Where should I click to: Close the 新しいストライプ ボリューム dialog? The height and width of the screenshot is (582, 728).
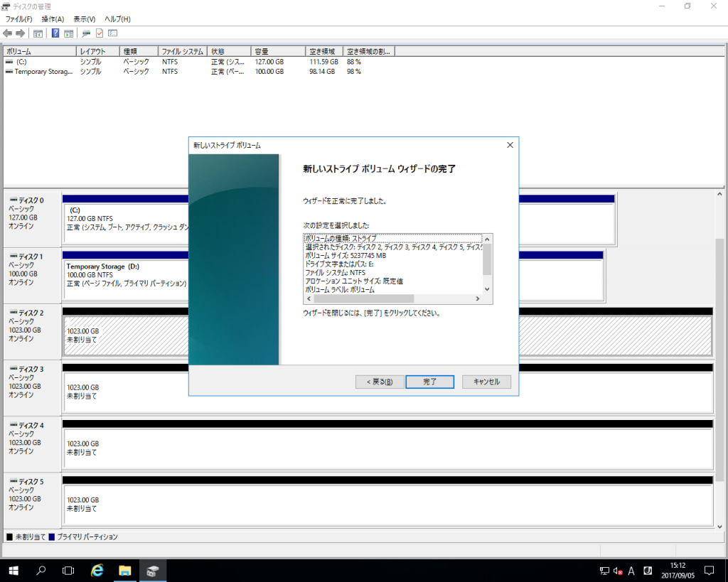(x=510, y=145)
